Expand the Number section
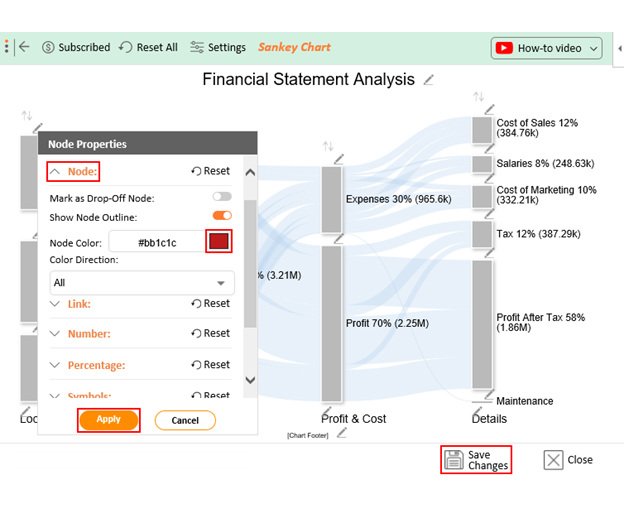The image size is (624, 507). click(55, 333)
